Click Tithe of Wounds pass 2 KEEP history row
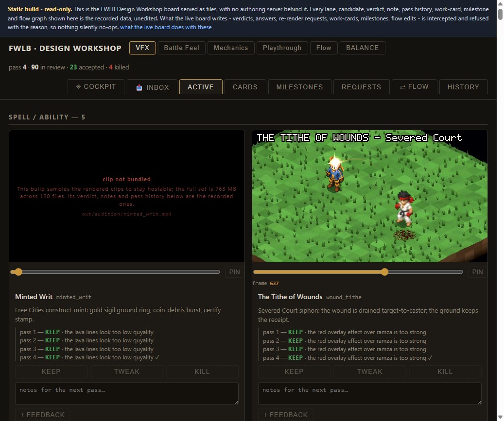 coord(345,341)
